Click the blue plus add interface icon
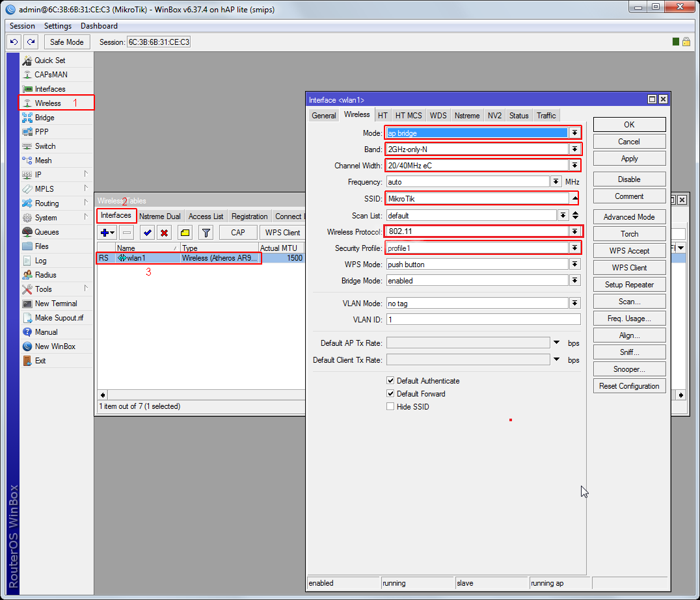700x600 pixels. [x=105, y=232]
